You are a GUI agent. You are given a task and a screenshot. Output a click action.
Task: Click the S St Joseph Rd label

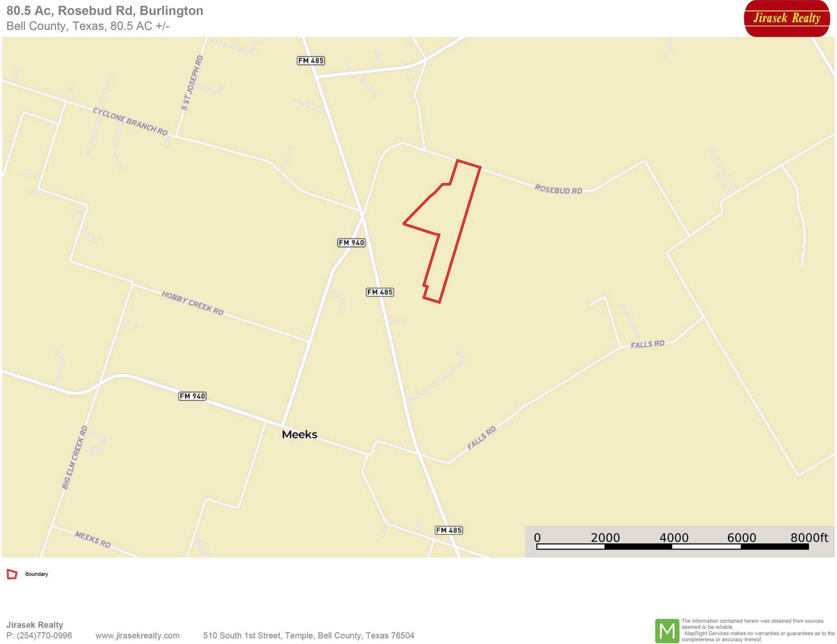(x=192, y=83)
